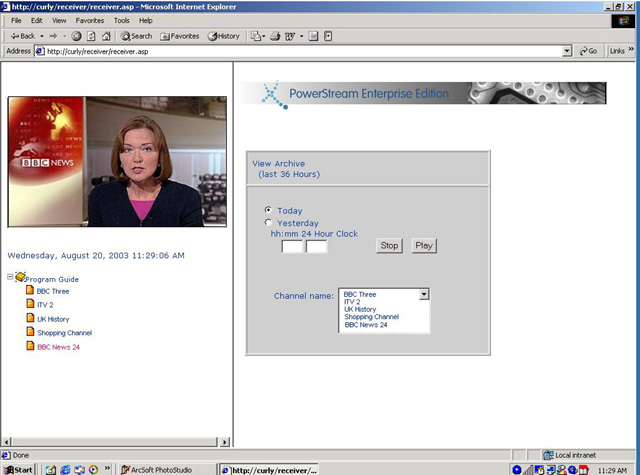Open ITV 2 in the Program Guide
This screenshot has width=640, height=475.
45,305
